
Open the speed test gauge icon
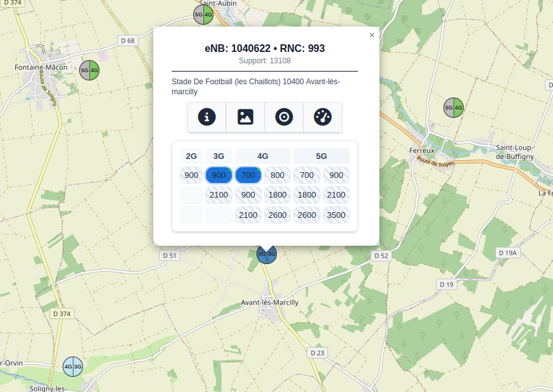[x=322, y=117]
